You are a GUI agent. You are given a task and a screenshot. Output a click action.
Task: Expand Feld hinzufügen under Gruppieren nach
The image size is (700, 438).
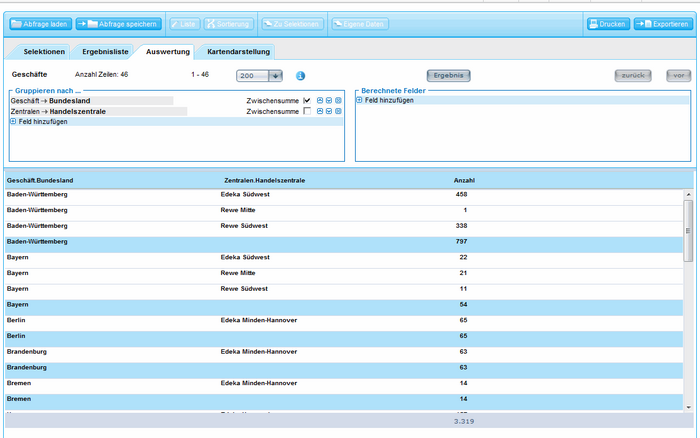(14, 122)
